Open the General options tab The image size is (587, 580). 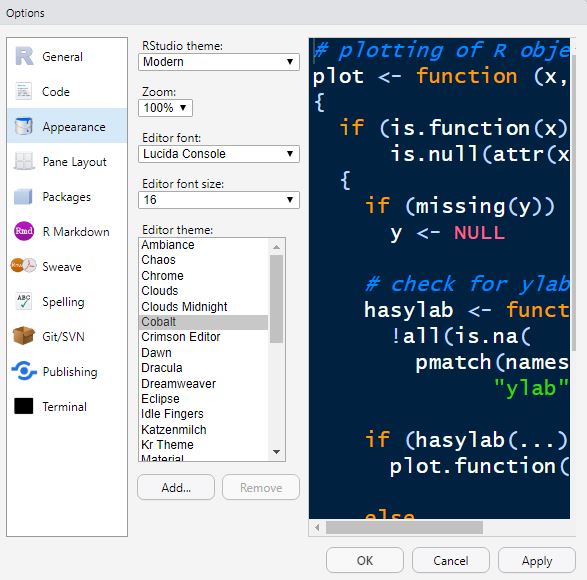[67, 56]
